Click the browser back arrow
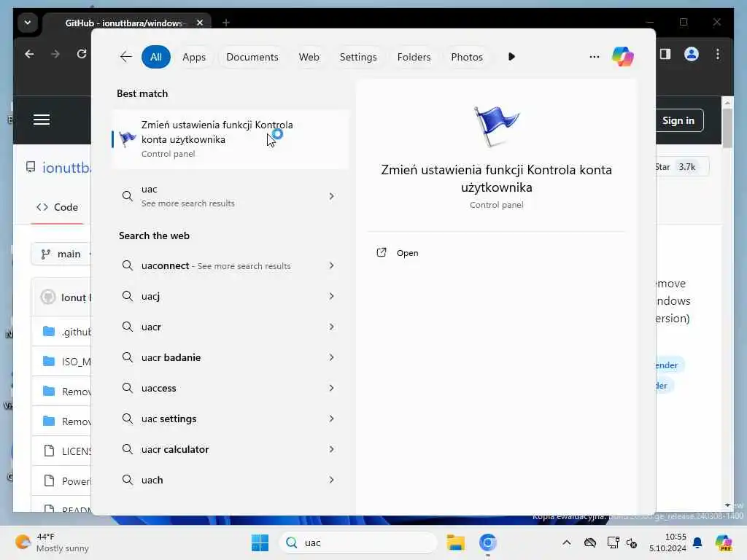The height and width of the screenshot is (560, 747). 29,54
